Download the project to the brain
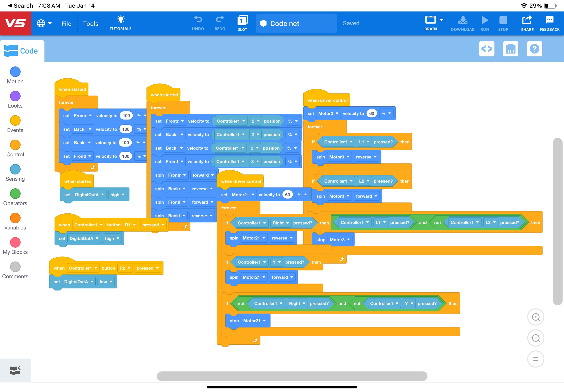564x392 pixels. pos(463,24)
